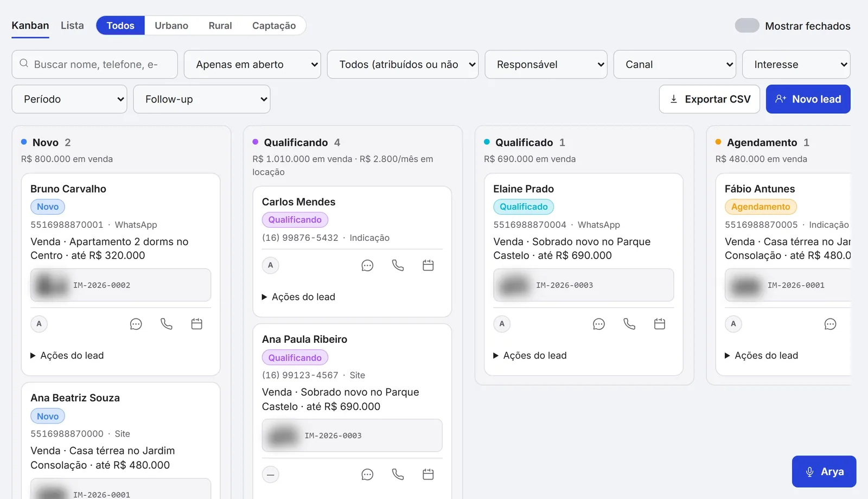Select the Captação filter tab

tap(274, 25)
